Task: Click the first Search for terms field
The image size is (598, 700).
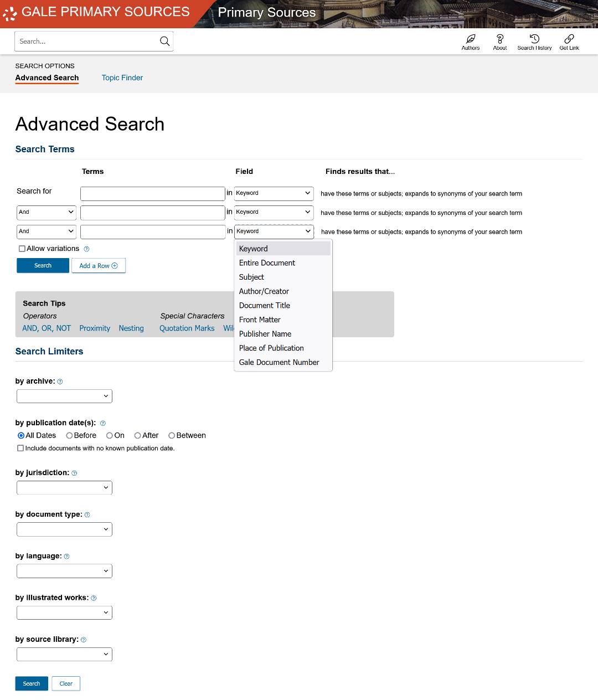Action: (x=153, y=193)
